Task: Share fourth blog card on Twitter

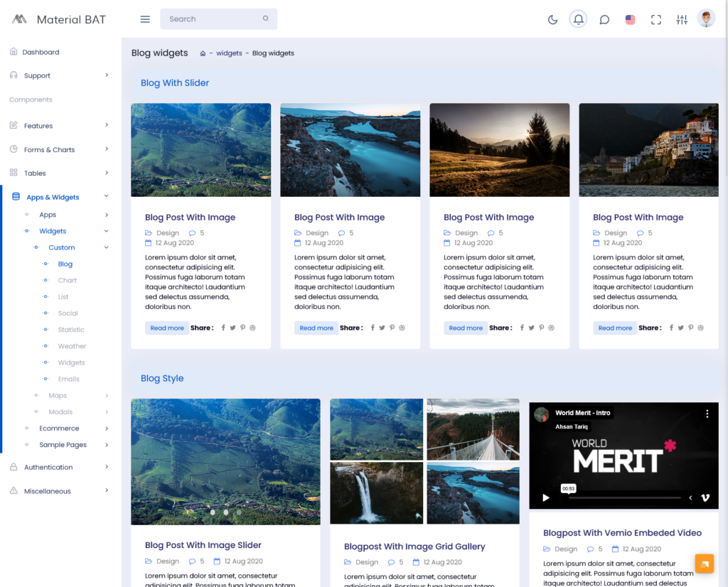Action: pyautogui.click(x=680, y=328)
